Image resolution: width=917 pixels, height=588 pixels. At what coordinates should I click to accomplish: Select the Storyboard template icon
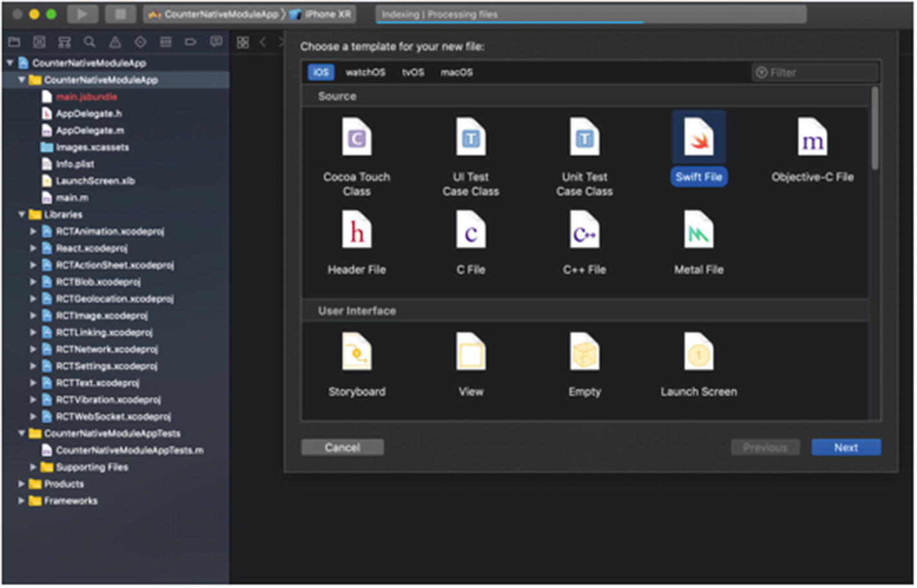(357, 352)
